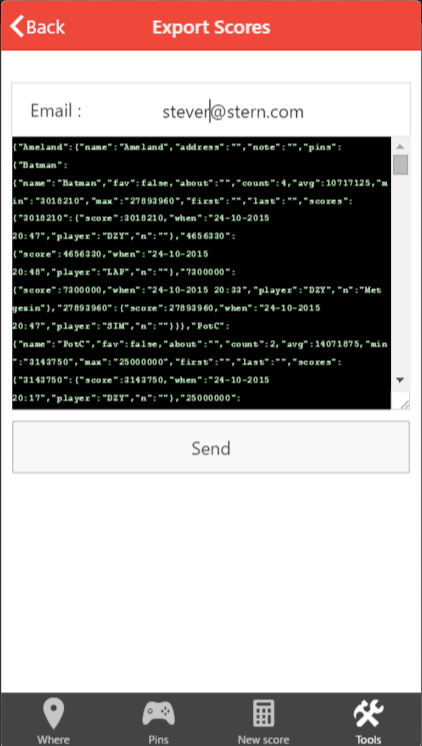
Task: Open the Pins gamepad icon
Action: [x=158, y=714]
